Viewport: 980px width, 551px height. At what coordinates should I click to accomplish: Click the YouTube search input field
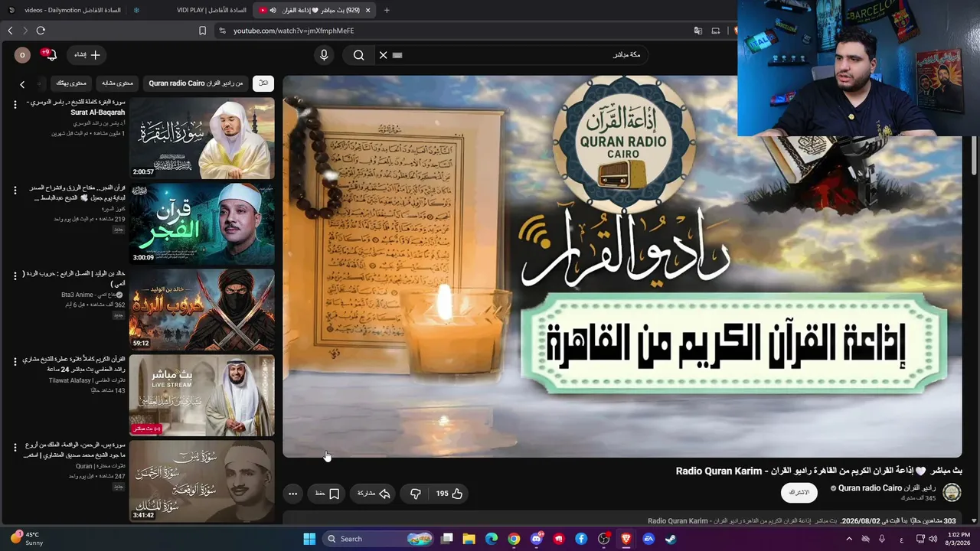[x=521, y=55]
